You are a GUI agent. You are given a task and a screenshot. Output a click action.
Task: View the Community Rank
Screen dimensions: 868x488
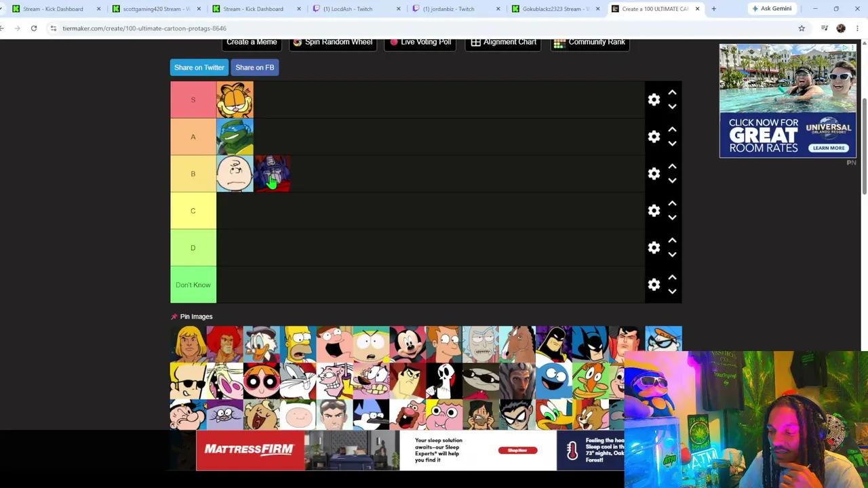tap(590, 43)
